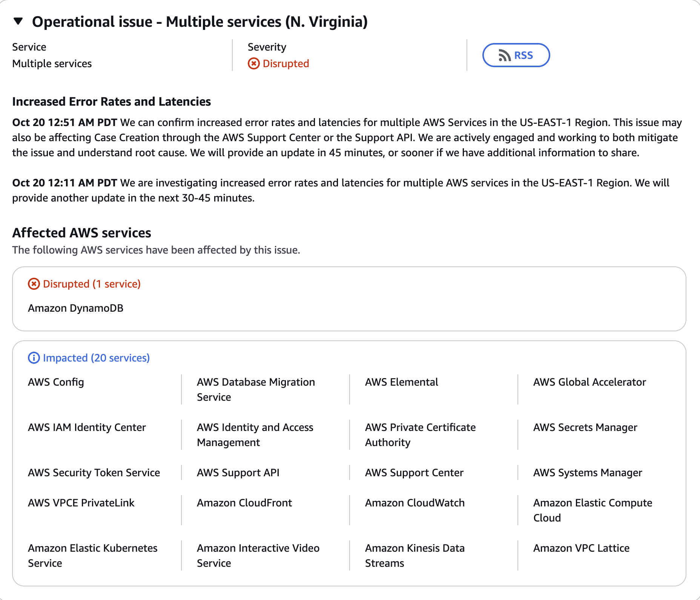The height and width of the screenshot is (600, 700).
Task: Select AWS Global Accelerator entry
Action: point(589,382)
